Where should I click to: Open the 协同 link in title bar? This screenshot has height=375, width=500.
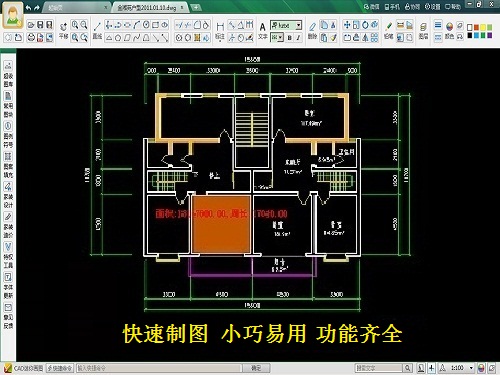point(413,7)
